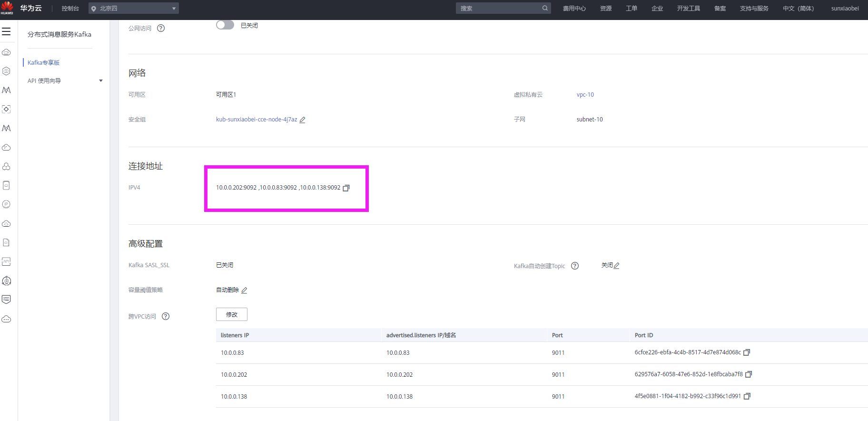Click the message box sidebar icon
This screenshot has width=868, height=421.
(x=6, y=300)
